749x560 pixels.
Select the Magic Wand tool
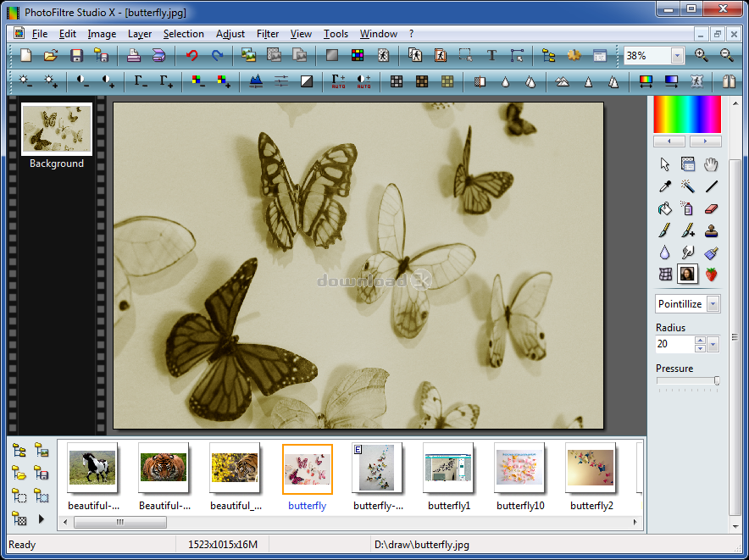click(688, 186)
